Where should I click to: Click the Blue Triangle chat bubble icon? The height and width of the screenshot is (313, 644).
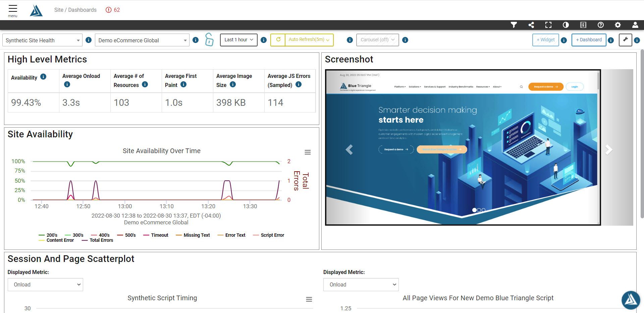(631, 300)
